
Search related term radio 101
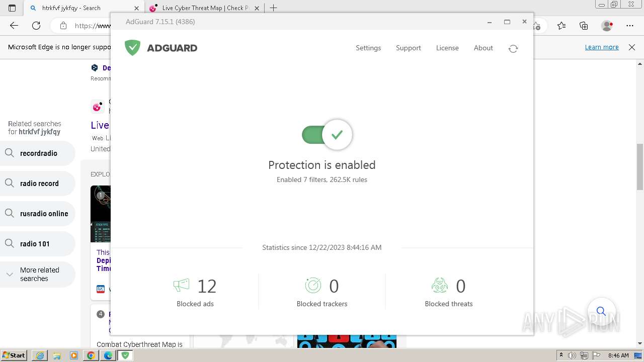click(x=38, y=244)
